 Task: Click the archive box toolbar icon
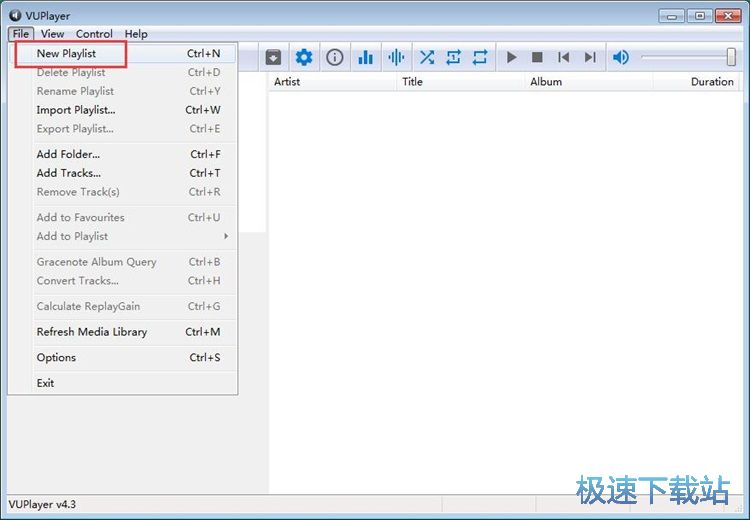point(273,57)
